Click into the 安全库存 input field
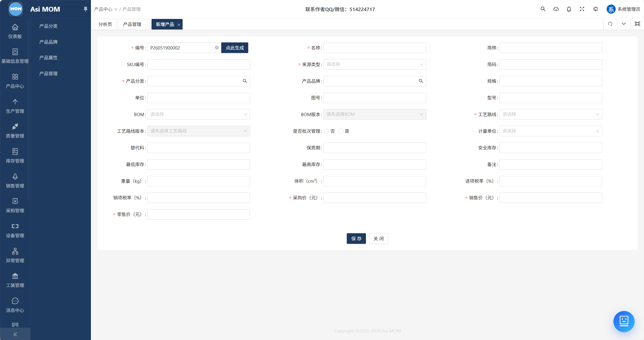The width and height of the screenshot is (644, 340). (551, 148)
